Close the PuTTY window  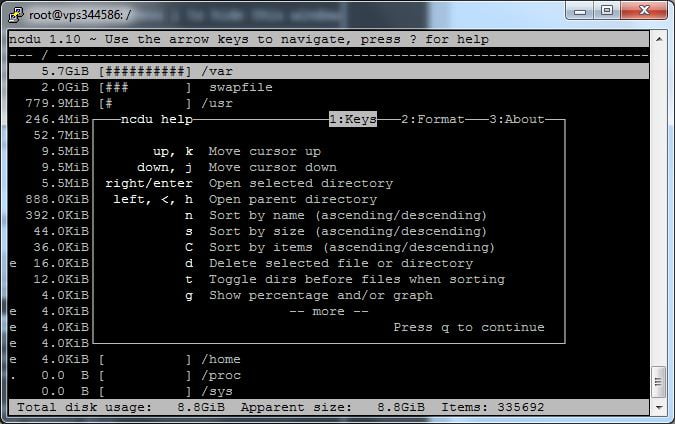(x=644, y=11)
